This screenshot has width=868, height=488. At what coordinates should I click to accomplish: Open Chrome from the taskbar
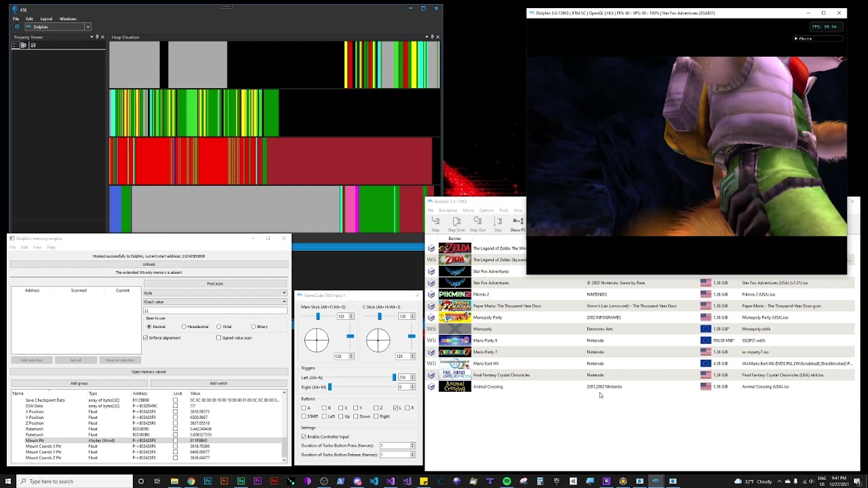coord(191,481)
